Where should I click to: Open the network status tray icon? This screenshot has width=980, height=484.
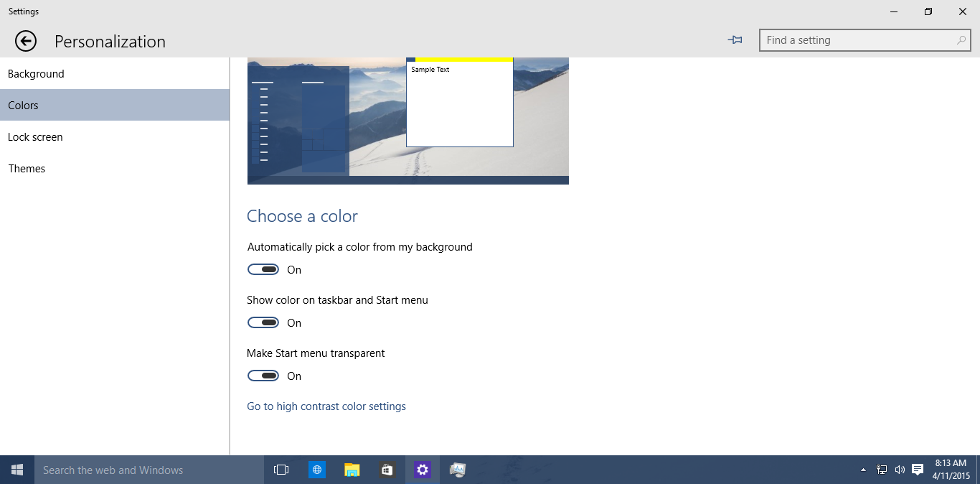pyautogui.click(x=882, y=470)
